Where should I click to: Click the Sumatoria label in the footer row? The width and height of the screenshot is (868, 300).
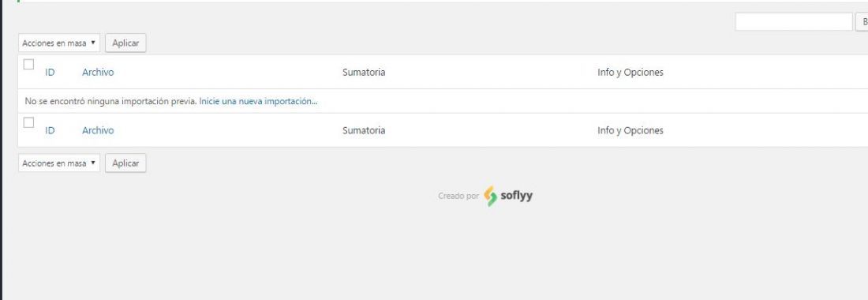[x=364, y=130]
